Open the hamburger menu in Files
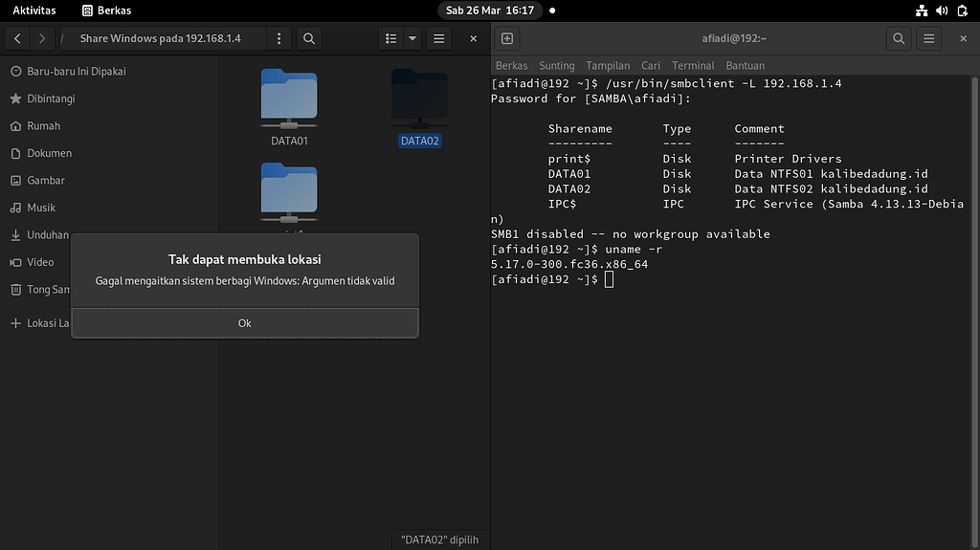Image resolution: width=980 pixels, height=550 pixels. pos(439,39)
